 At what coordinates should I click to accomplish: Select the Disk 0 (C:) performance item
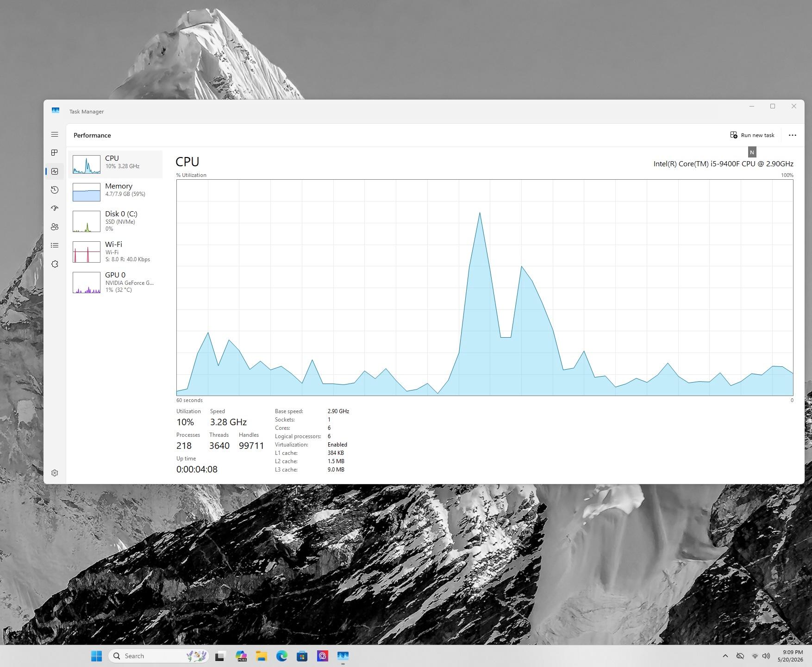115,221
